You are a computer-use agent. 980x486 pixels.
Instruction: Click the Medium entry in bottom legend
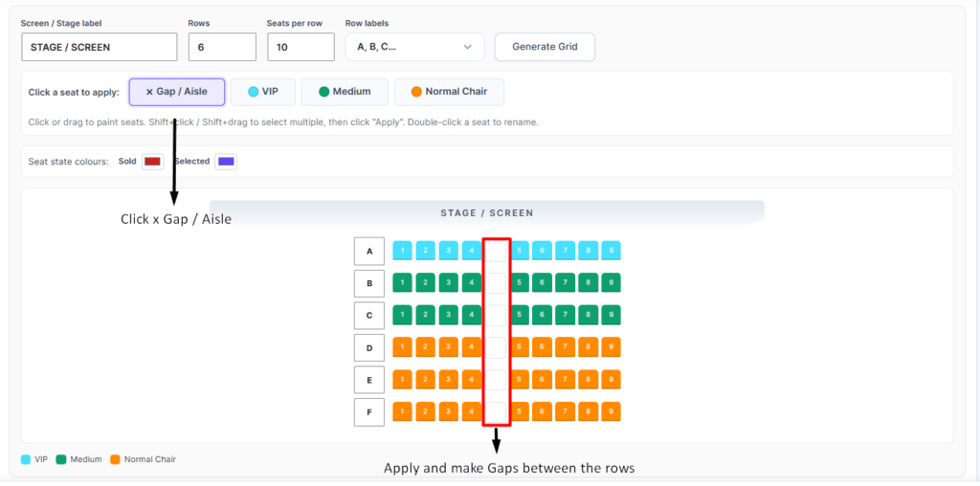point(78,459)
